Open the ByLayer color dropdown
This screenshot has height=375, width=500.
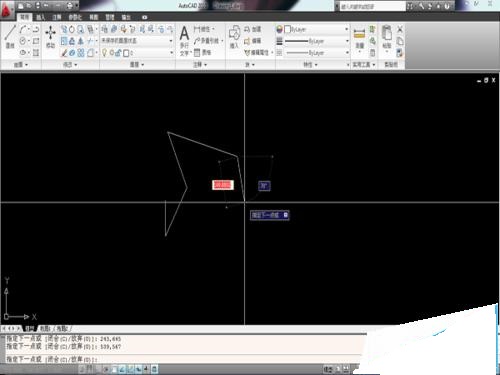click(x=316, y=29)
